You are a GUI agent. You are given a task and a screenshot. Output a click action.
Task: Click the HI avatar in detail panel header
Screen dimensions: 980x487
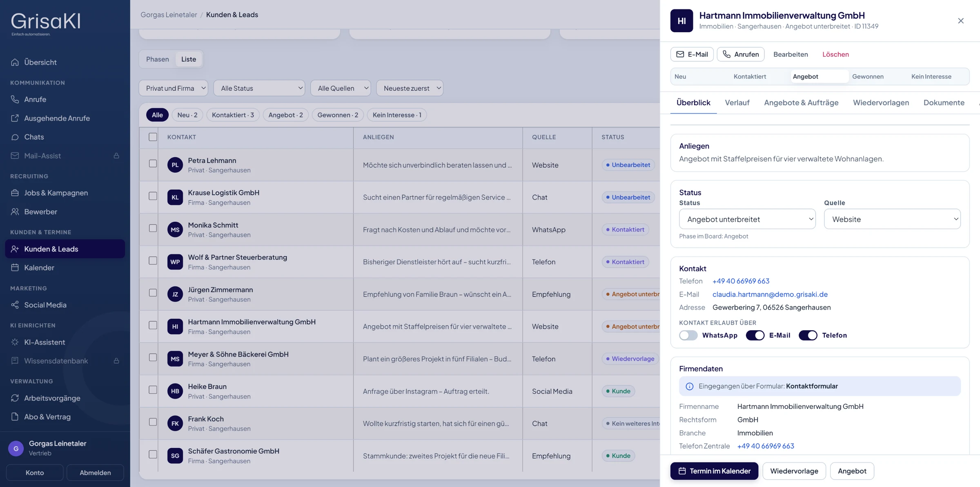(x=682, y=20)
